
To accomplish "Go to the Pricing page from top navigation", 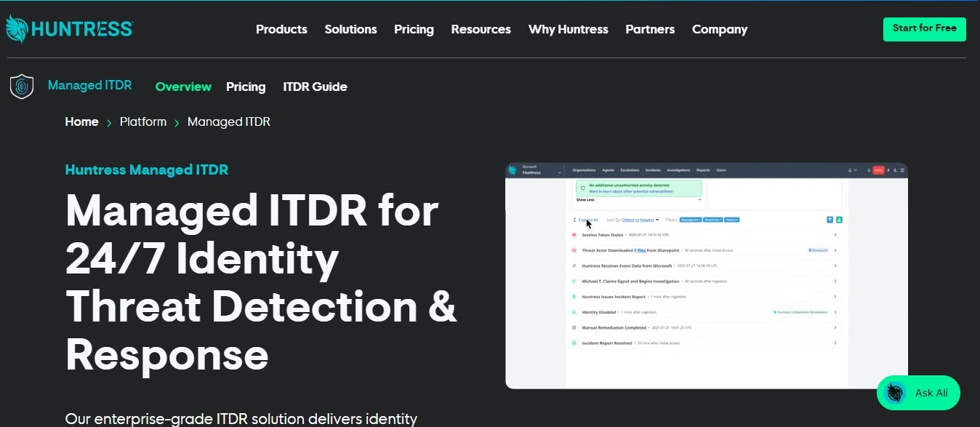I will (414, 29).
